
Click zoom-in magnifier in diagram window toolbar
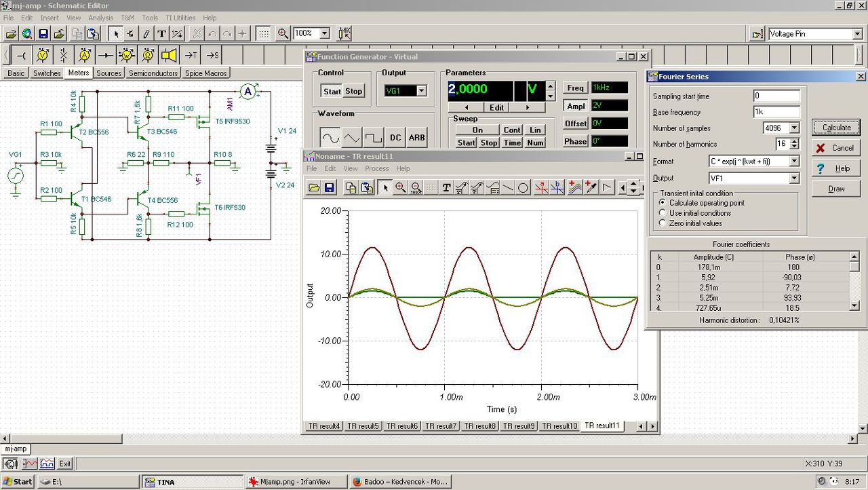(401, 188)
